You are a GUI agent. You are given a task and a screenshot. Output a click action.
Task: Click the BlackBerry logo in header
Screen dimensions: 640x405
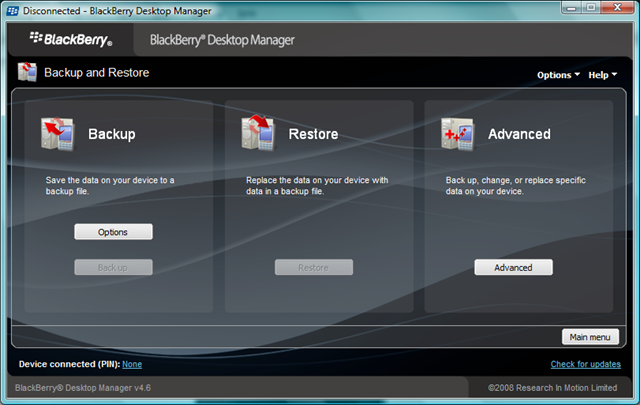pyautogui.click(x=70, y=39)
